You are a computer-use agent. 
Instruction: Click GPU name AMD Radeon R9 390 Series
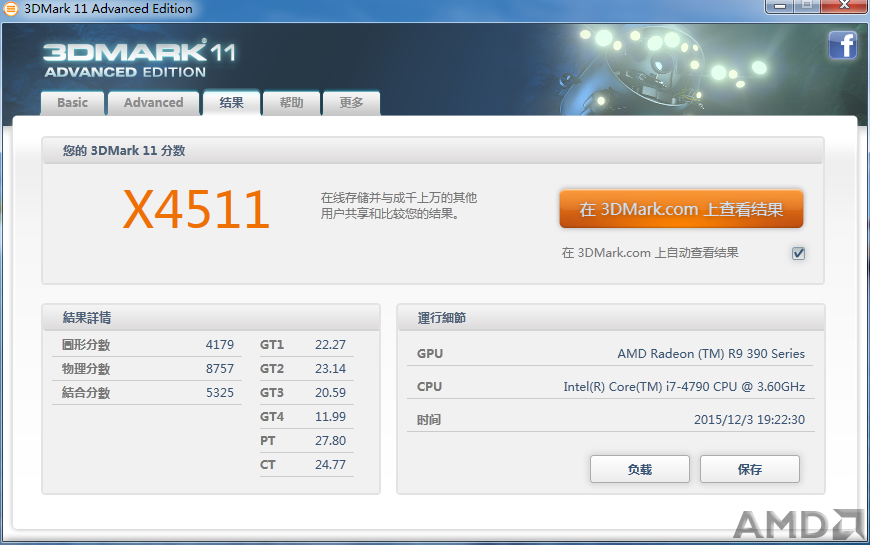[x=711, y=354]
